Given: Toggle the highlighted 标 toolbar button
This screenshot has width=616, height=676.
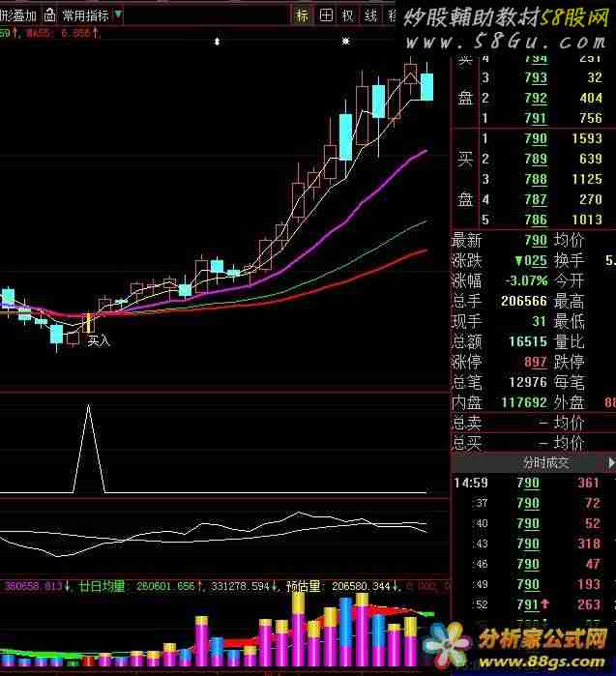Looking at the screenshot, I should pyautogui.click(x=302, y=15).
